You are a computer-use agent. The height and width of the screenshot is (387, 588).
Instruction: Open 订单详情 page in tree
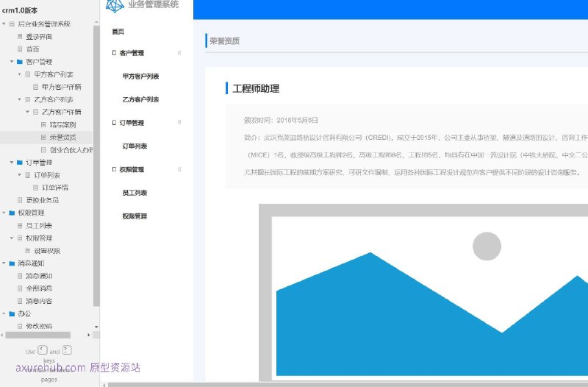55,188
